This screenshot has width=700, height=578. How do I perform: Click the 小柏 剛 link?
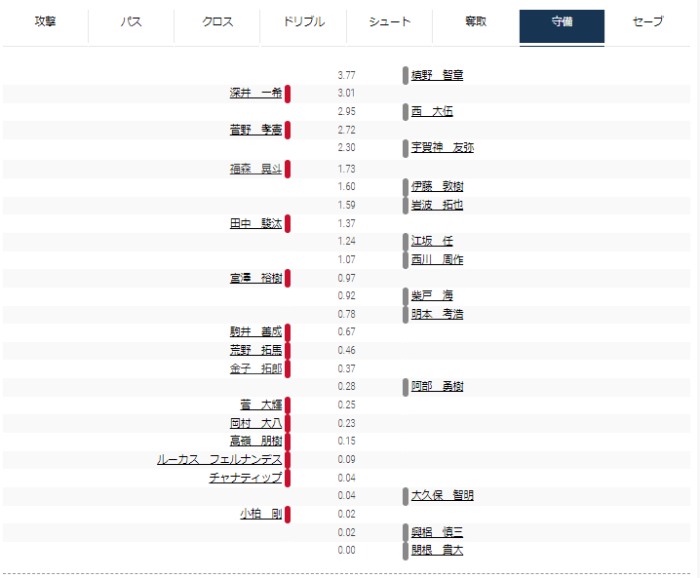coord(260,514)
